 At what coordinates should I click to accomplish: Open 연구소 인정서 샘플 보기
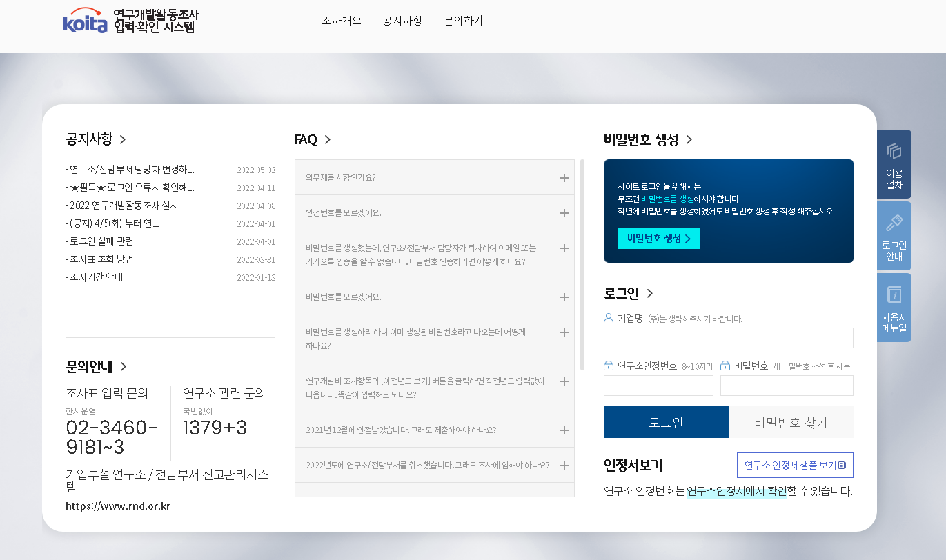[x=795, y=466]
